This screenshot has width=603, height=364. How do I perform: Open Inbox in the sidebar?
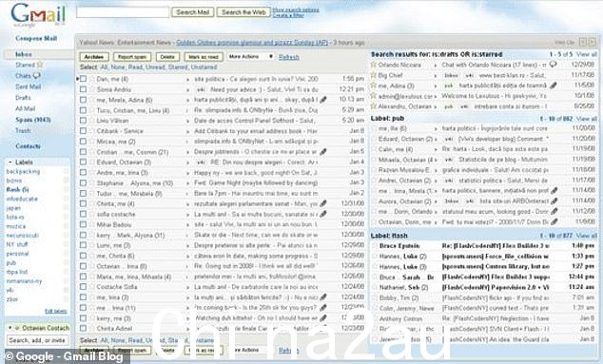pyautogui.click(x=24, y=54)
